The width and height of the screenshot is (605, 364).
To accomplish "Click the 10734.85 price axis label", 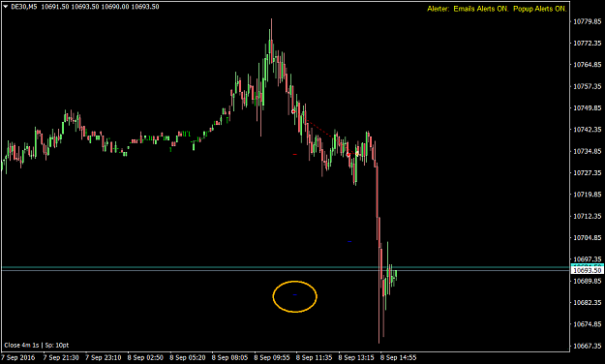I will click(588, 151).
